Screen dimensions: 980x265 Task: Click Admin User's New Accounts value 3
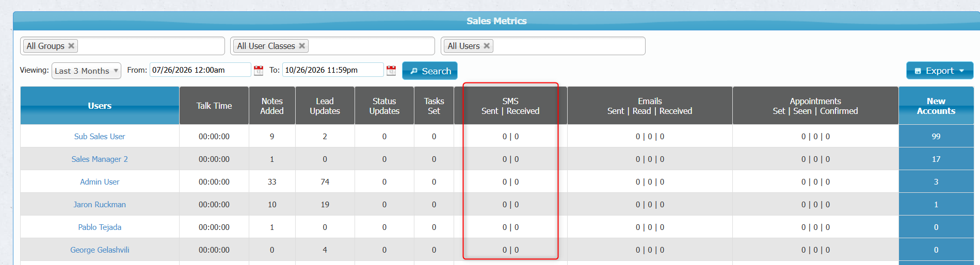point(936,182)
